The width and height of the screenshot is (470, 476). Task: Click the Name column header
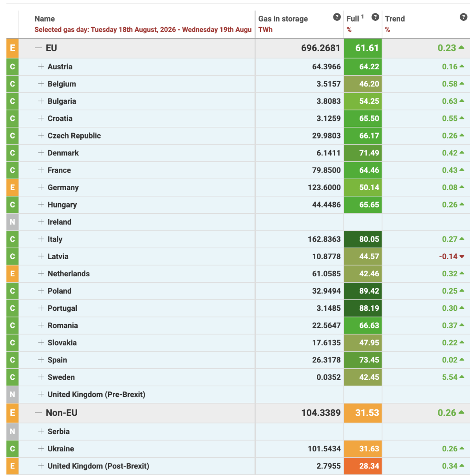(45, 19)
